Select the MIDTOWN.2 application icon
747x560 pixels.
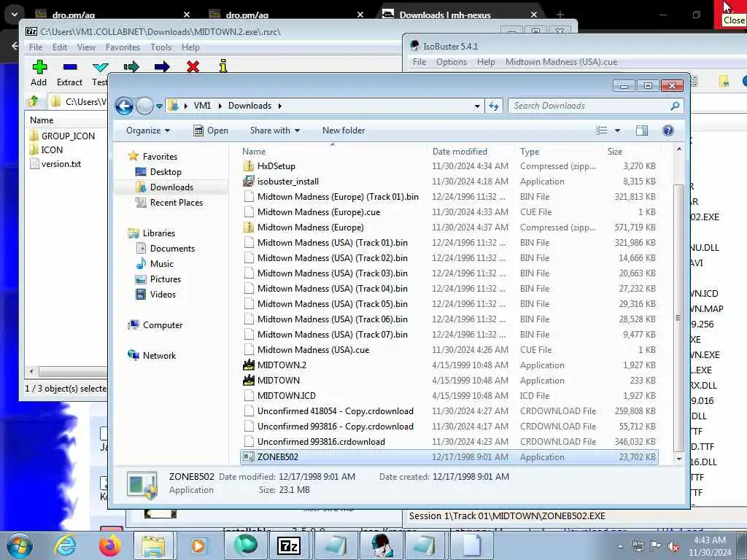[248, 365]
